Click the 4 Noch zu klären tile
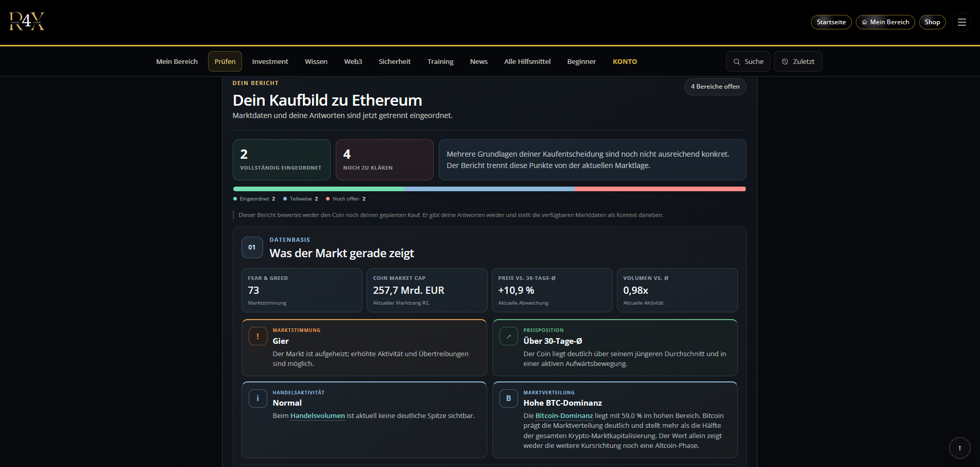This screenshot has width=980, height=467. point(385,160)
